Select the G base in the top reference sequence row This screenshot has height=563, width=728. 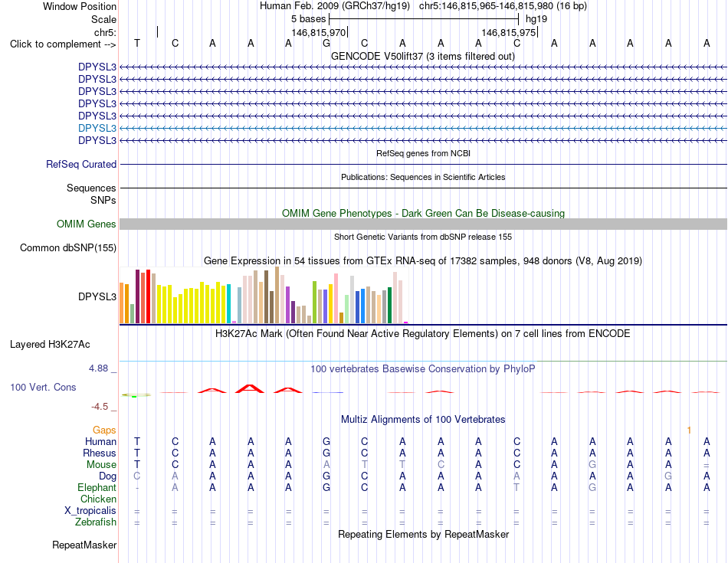326,43
